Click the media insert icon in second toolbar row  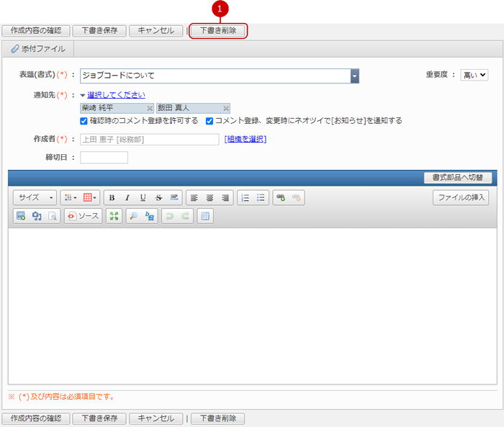pyautogui.click(x=37, y=216)
